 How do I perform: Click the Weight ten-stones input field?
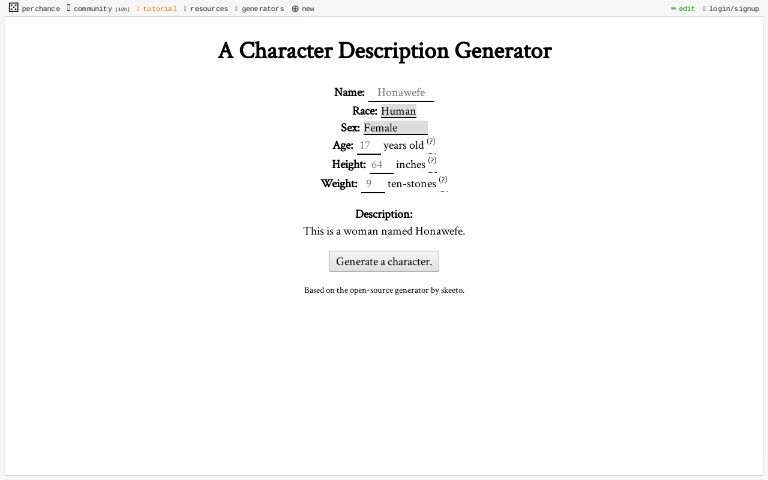[372, 184]
